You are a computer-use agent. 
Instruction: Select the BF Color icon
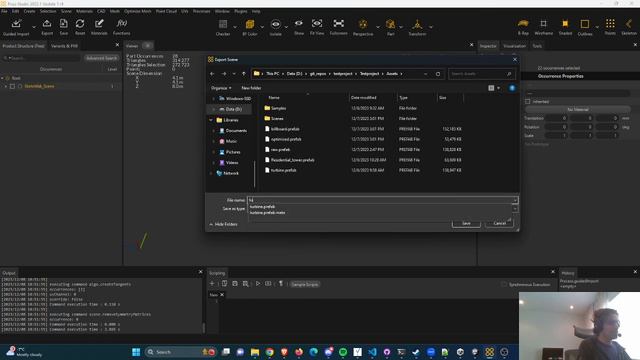click(250, 24)
